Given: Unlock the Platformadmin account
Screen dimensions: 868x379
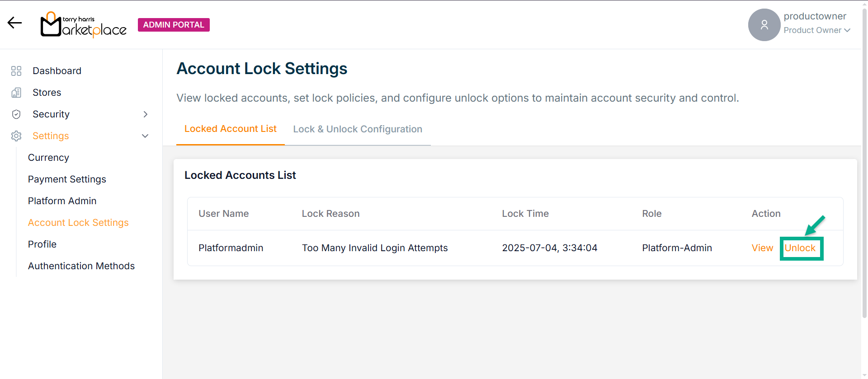Looking at the screenshot, I should coord(800,248).
